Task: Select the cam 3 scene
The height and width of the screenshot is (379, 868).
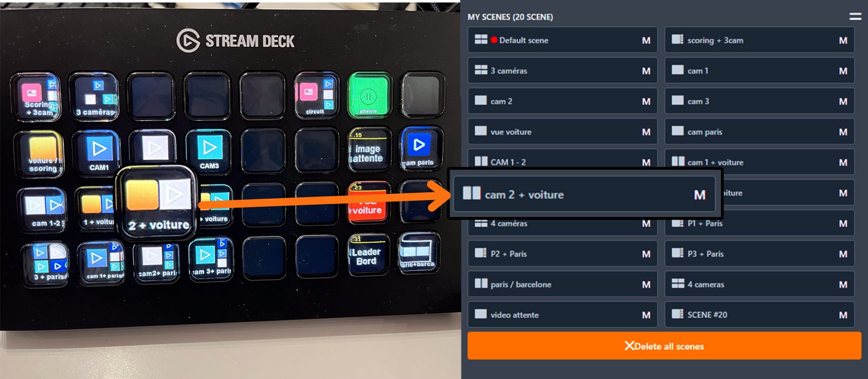Action: 759,101
